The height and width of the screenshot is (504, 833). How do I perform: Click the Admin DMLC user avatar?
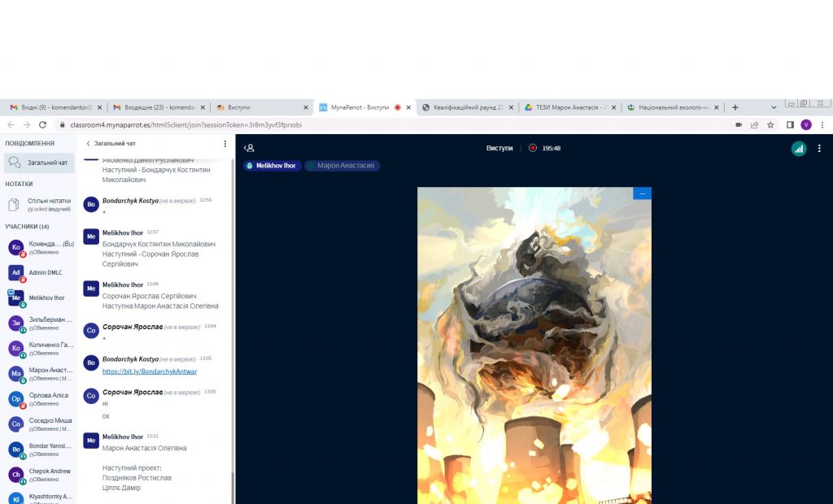tap(15, 272)
